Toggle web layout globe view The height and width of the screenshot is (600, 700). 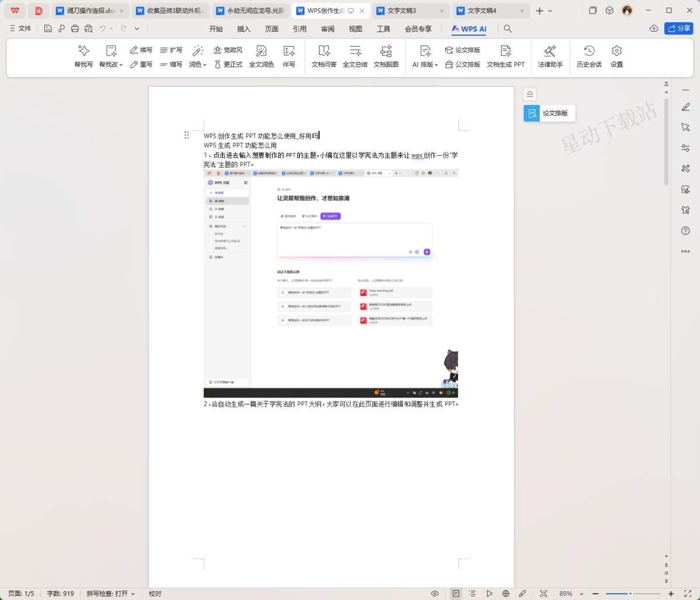click(x=506, y=594)
